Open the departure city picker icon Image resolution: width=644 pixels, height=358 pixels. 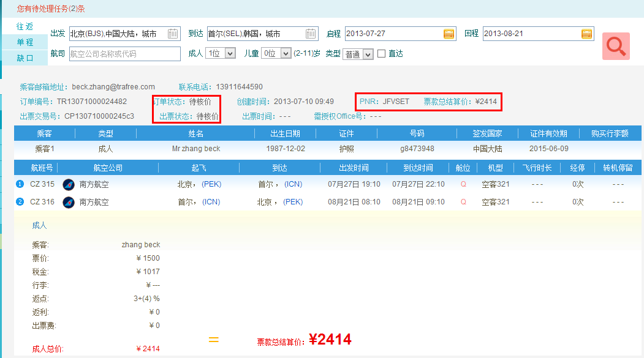click(x=173, y=34)
